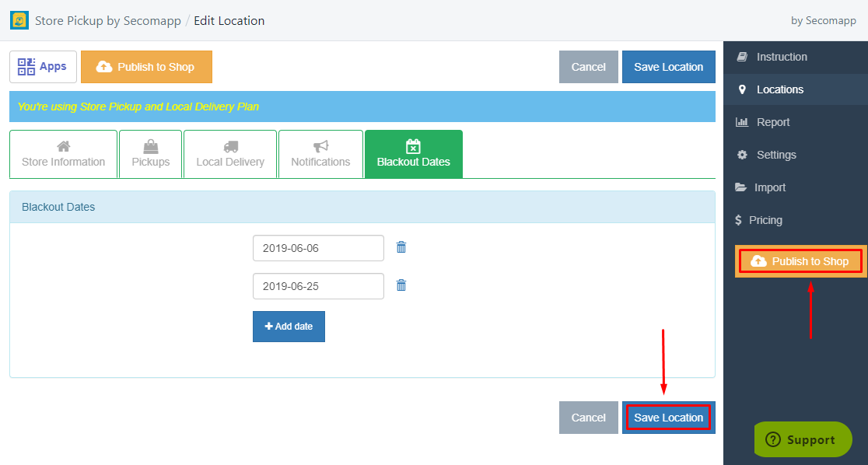This screenshot has width=868, height=465.
Task: Open Settings in the sidebar
Action: pos(796,155)
